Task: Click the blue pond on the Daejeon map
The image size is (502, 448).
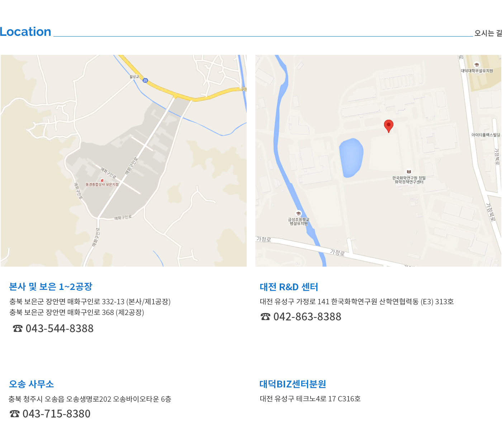Action: point(351,157)
